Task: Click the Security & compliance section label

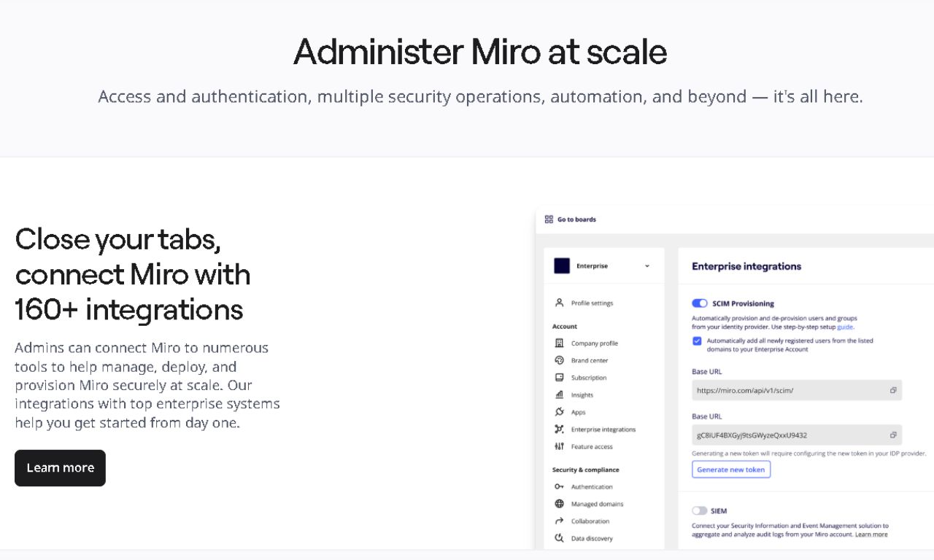Action: tap(586, 470)
